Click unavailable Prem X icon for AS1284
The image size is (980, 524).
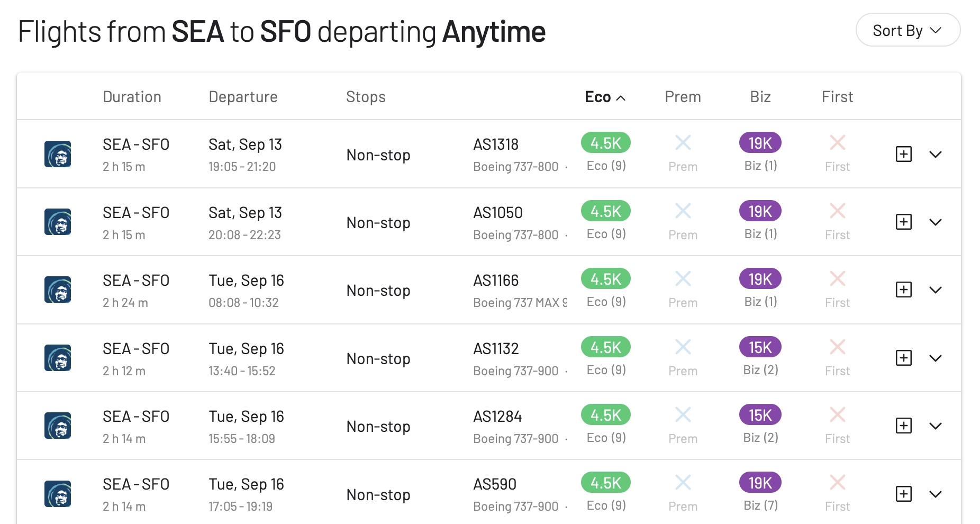[x=683, y=414]
